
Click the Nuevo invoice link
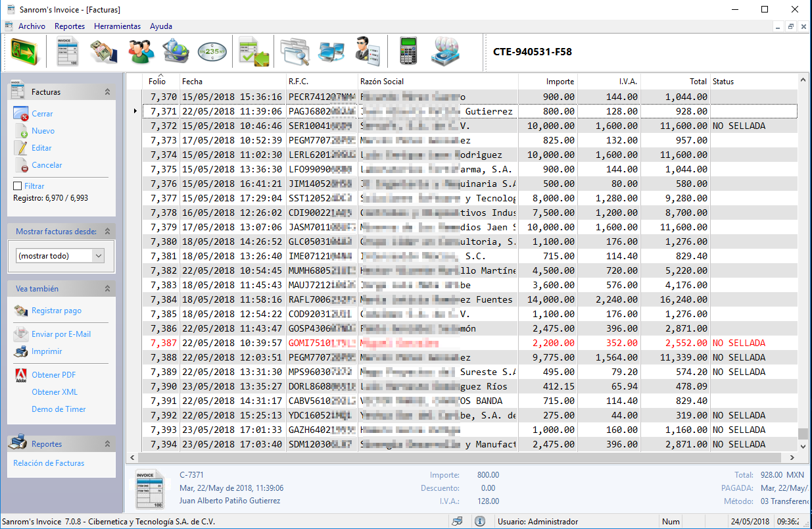coord(43,131)
